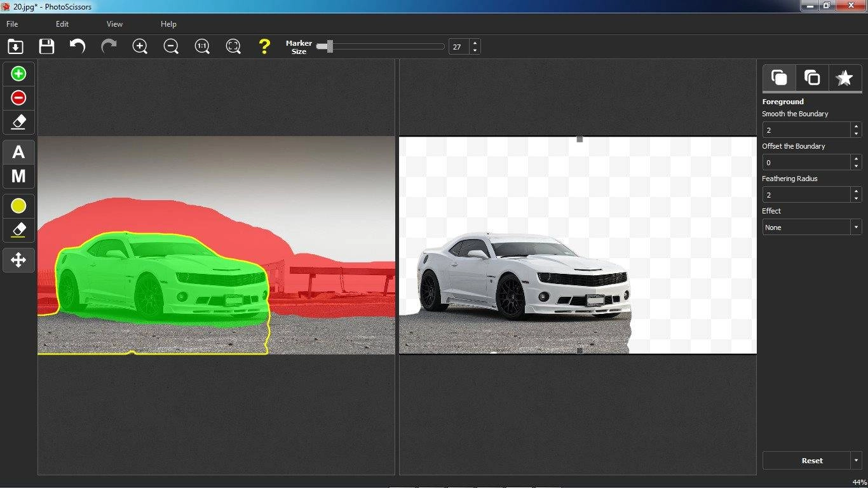Open help with the yellow question mark
Viewport: 868px width, 488px height.
point(264,46)
